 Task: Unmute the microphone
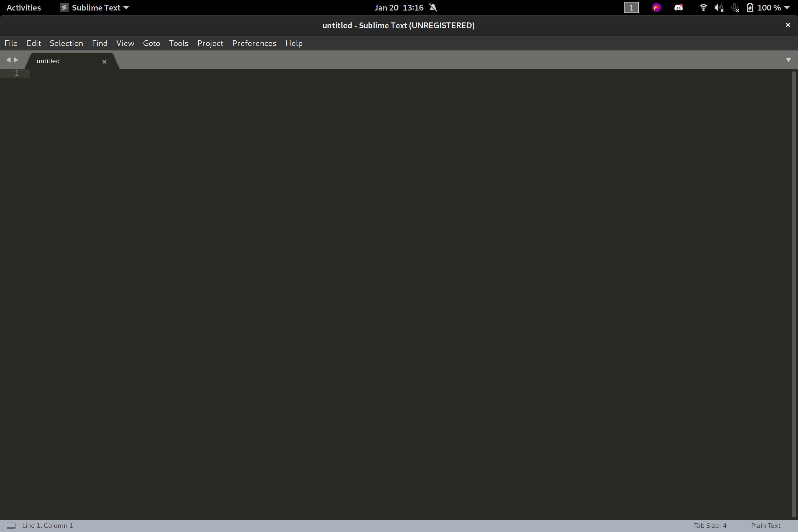(735, 7)
